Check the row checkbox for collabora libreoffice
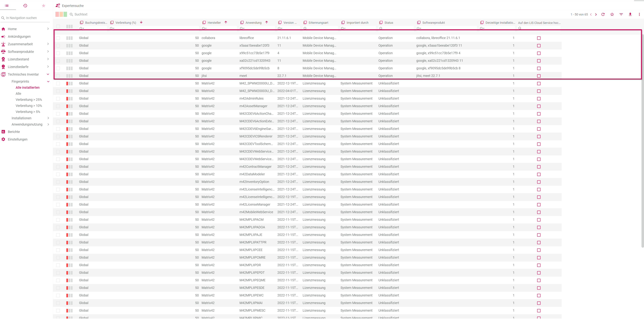The width and height of the screenshot is (644, 319). (x=58, y=38)
